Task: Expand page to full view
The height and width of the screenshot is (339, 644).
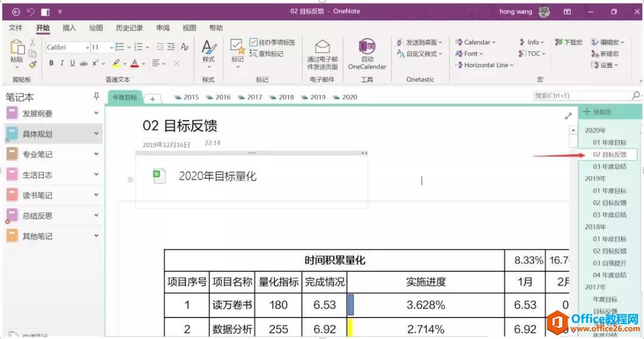Action: 568,116
